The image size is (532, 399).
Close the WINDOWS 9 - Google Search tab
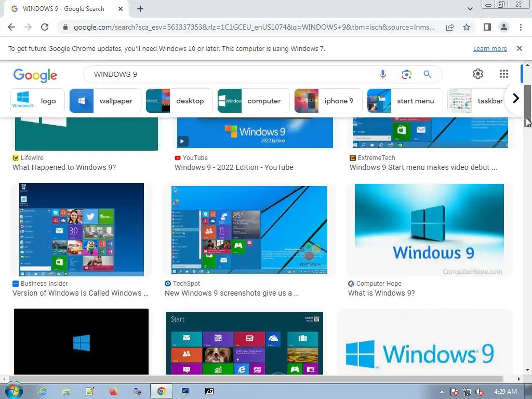pos(121,9)
